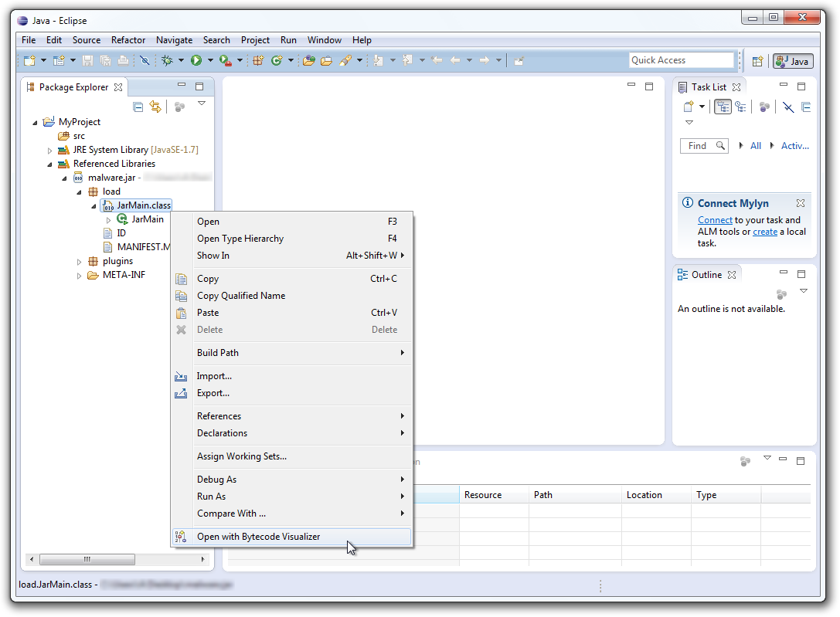Click the green Run button in toolbar
840x617 pixels.
pos(196,60)
